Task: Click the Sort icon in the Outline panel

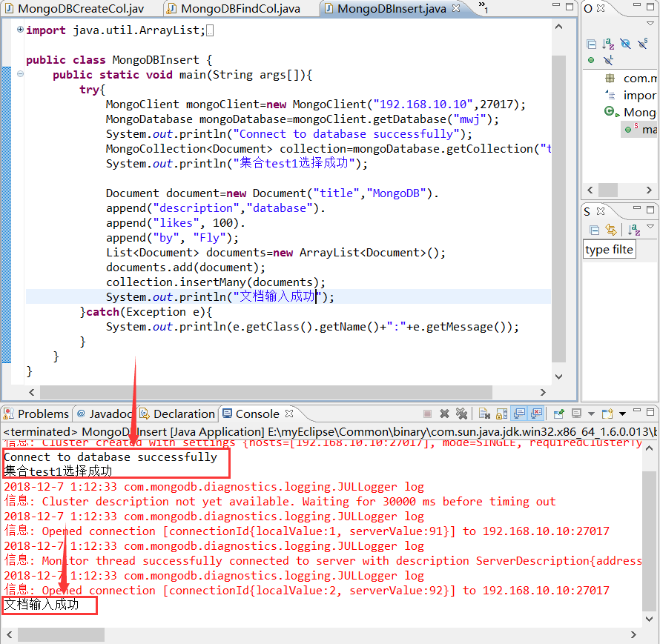Action: [608, 44]
